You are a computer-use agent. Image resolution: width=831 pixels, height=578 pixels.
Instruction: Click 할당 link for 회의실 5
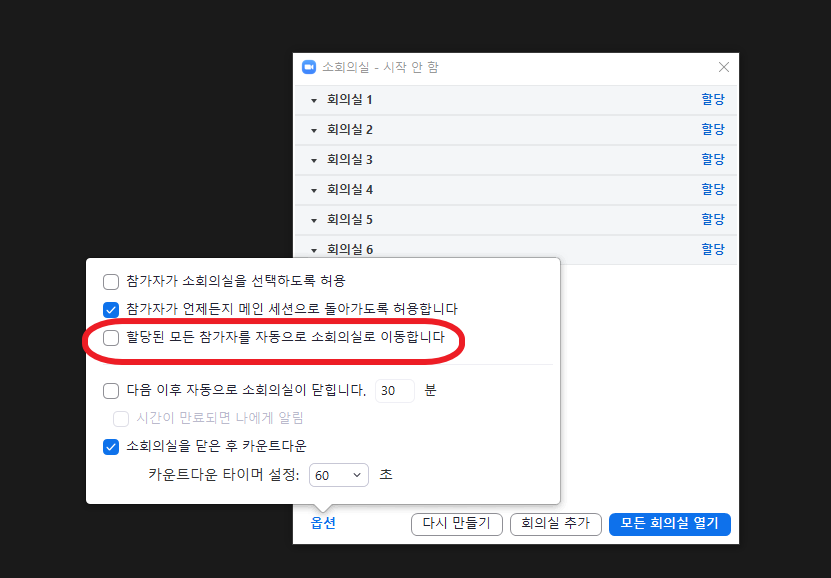[713, 219]
